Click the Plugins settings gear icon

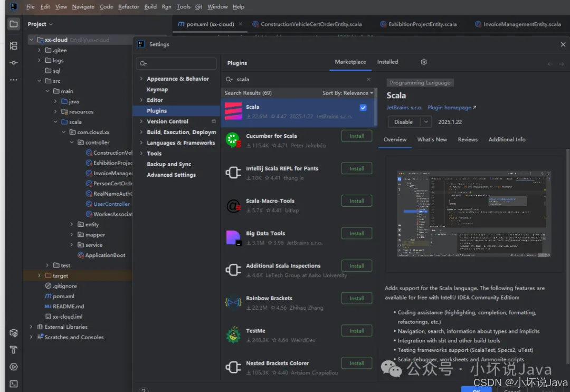pos(423,62)
